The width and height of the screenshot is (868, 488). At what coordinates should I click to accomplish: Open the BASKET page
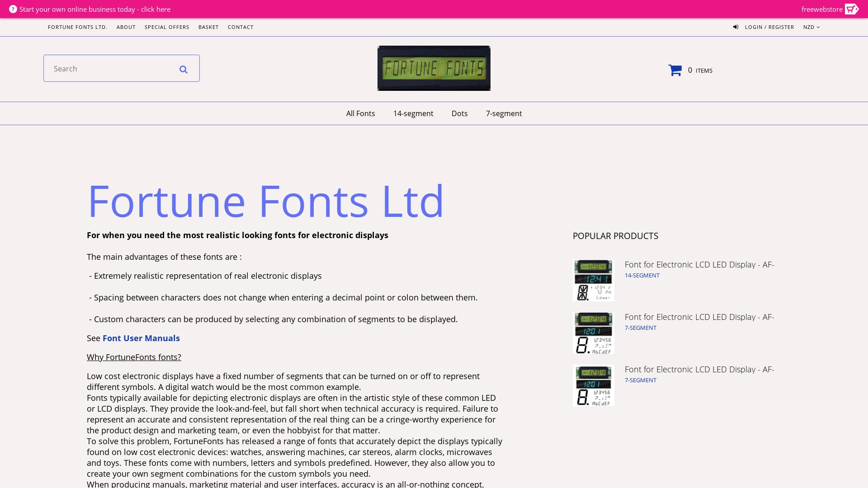208,27
